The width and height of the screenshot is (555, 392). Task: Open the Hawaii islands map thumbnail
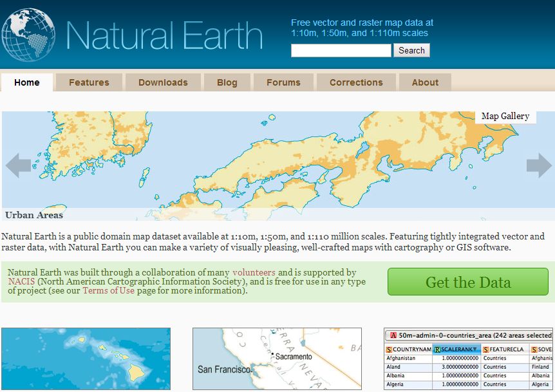tap(86, 359)
